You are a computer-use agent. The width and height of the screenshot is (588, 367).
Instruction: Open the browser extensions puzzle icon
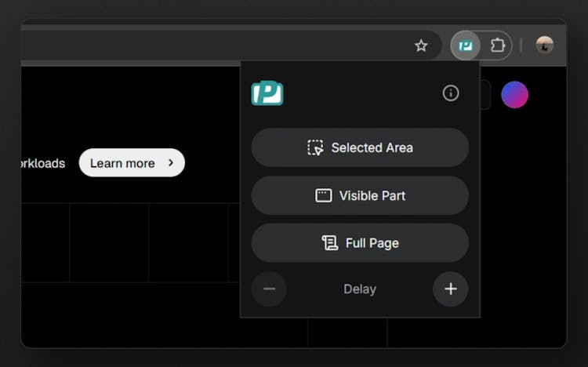497,45
